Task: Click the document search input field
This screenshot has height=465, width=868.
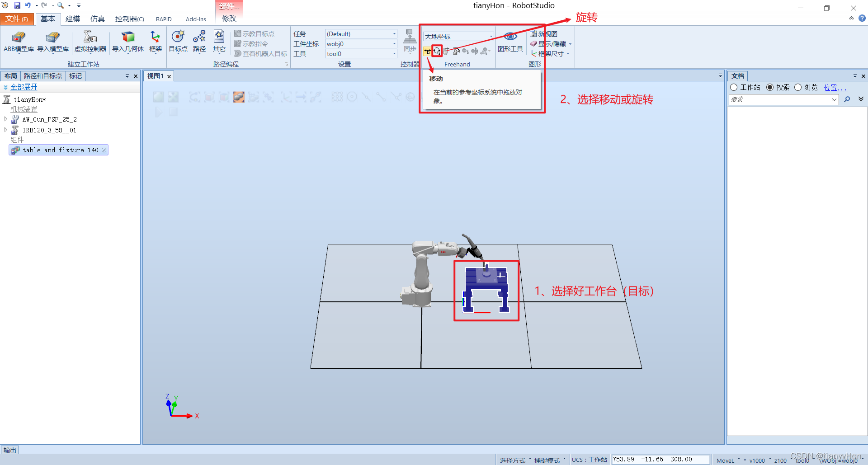Action: [783, 99]
